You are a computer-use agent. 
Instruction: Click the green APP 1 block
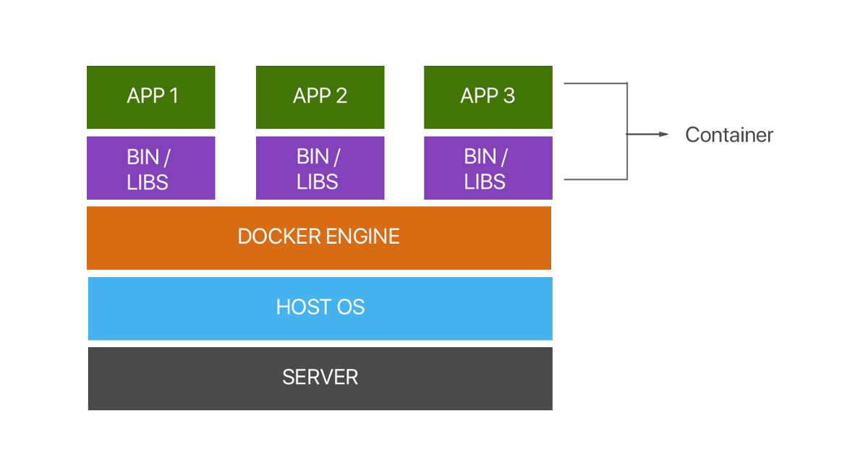tap(151, 97)
